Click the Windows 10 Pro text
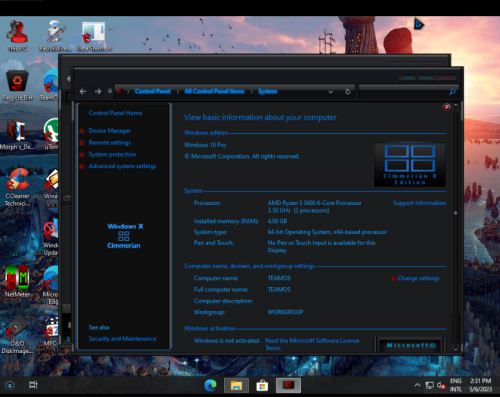This screenshot has width=500, height=397. pyautogui.click(x=205, y=145)
